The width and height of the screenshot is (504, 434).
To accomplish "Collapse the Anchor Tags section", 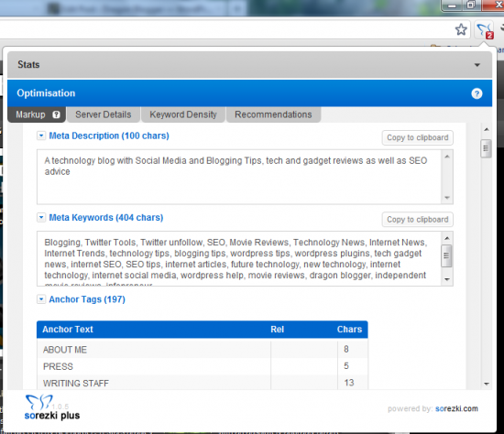I will pyautogui.click(x=41, y=299).
